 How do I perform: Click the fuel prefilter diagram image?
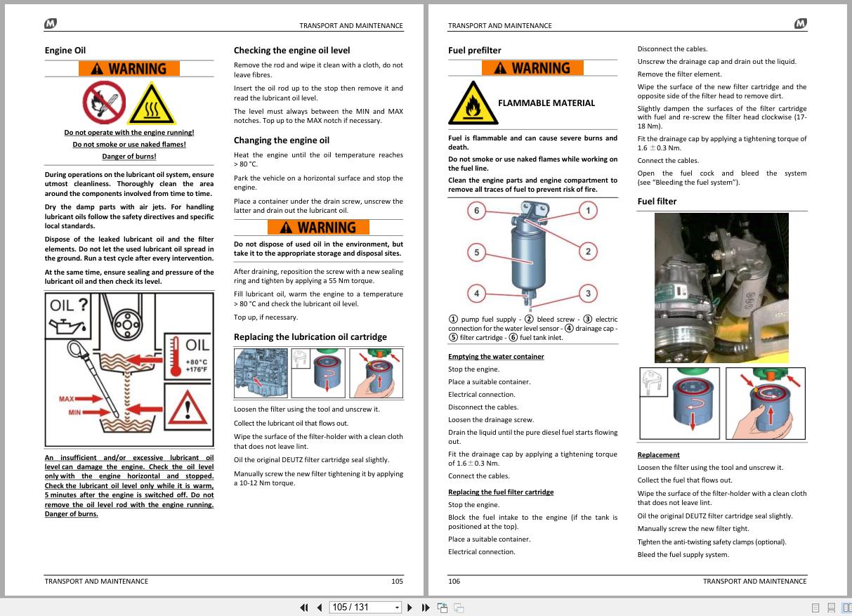click(532, 256)
